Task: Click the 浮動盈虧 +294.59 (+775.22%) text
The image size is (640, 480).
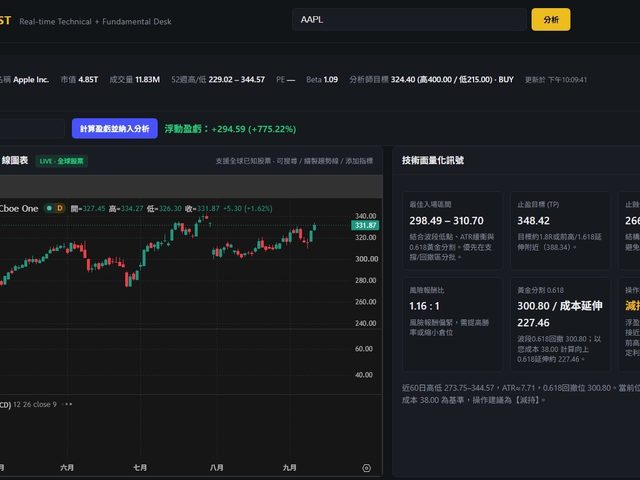Action: coord(230,129)
